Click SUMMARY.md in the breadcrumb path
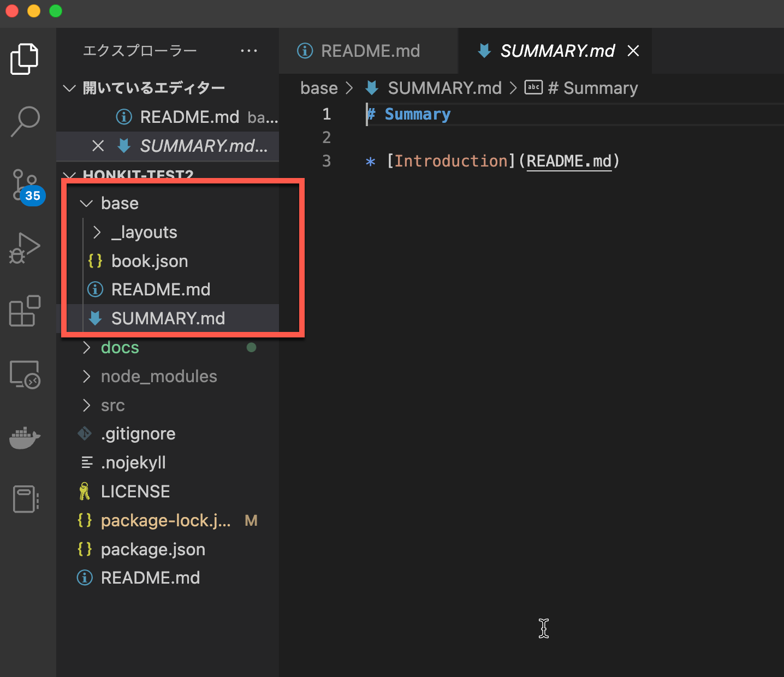 coord(444,88)
